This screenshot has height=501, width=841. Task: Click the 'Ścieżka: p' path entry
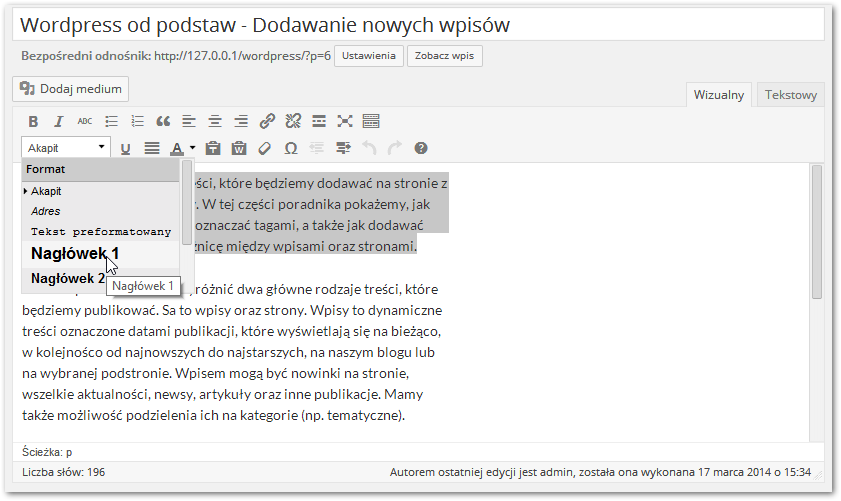(x=47, y=452)
